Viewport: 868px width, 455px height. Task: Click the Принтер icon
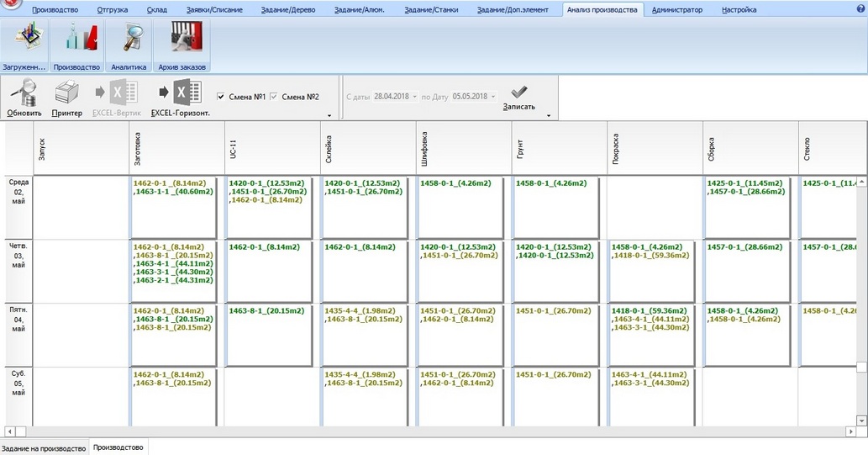point(66,97)
